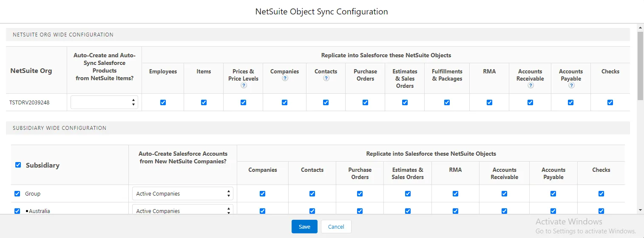Toggle Checks checkbox in Group row
This screenshot has width=644, height=238.
tap(601, 193)
